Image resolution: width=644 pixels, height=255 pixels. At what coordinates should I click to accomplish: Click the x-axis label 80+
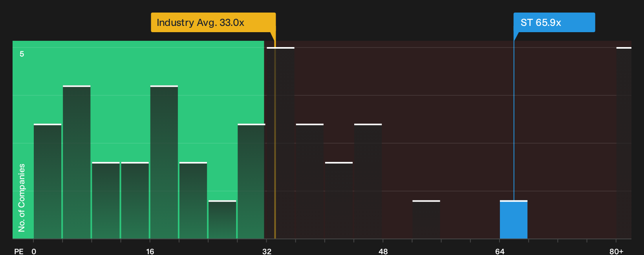[x=617, y=251]
